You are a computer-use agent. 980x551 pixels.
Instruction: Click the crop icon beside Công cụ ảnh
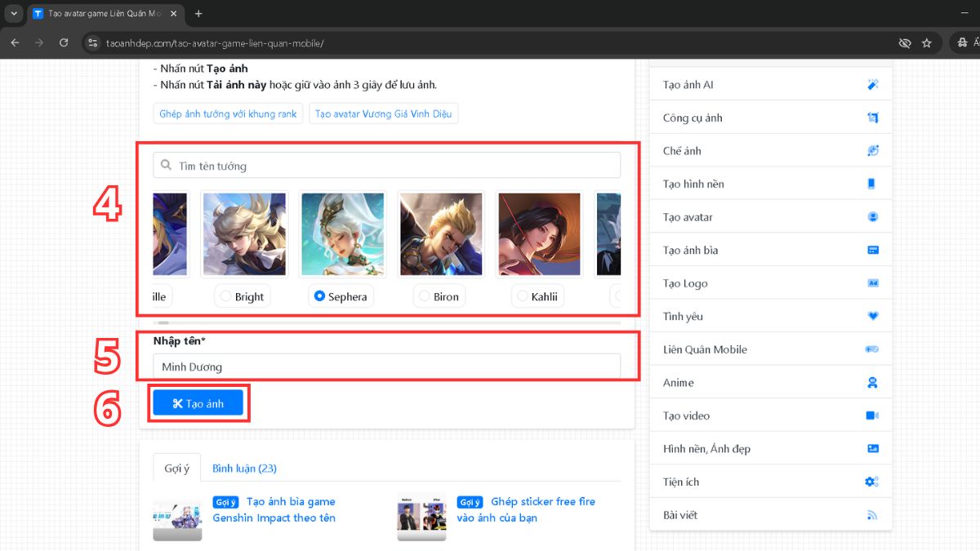[x=872, y=118]
